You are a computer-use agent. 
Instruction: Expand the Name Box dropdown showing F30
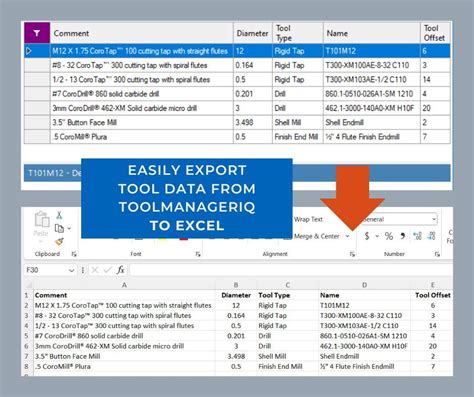[71, 270]
